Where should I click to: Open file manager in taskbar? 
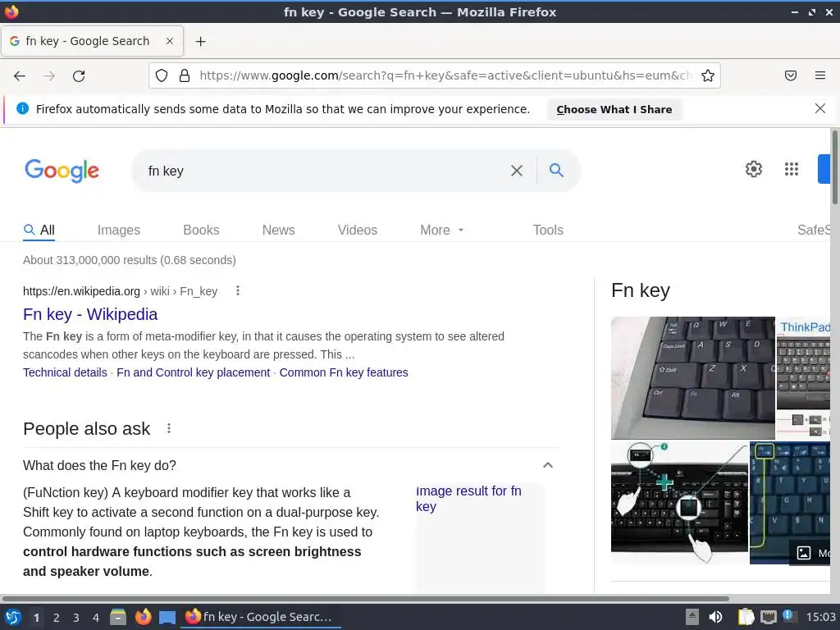tap(118, 617)
